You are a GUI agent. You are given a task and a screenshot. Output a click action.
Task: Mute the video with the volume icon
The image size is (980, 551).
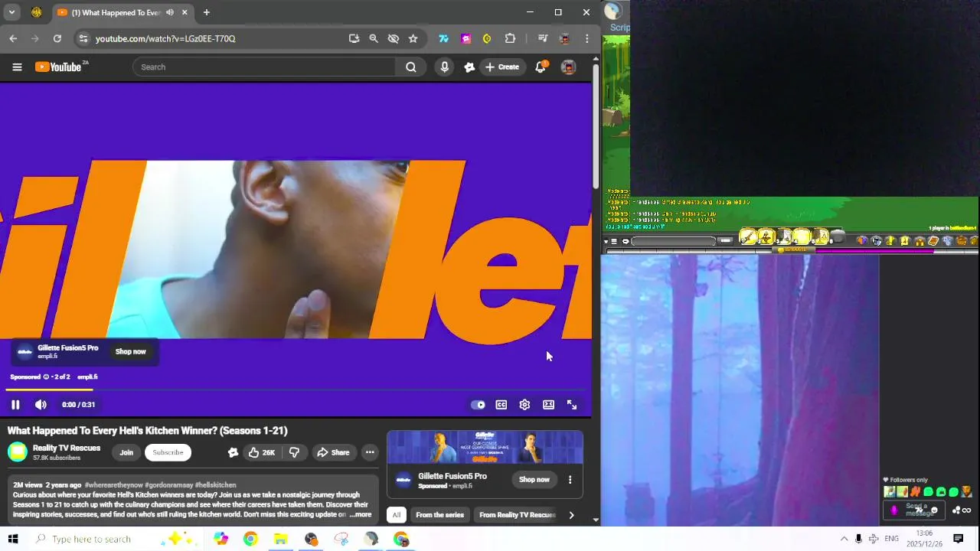click(41, 405)
